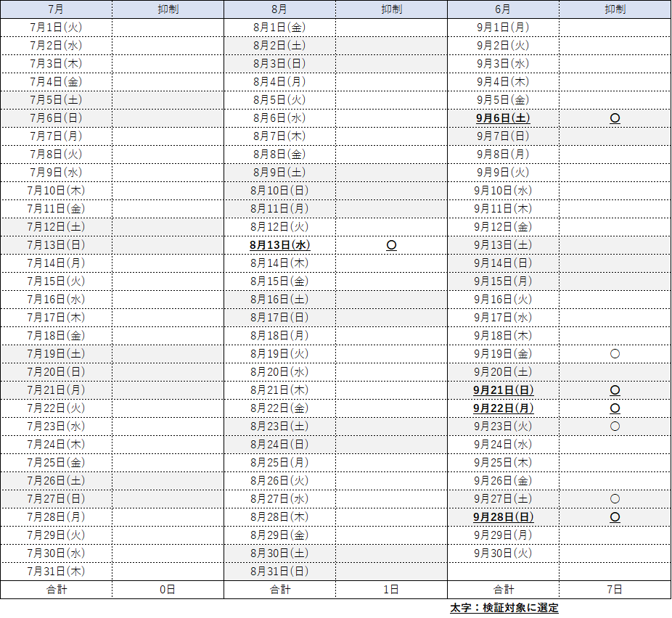The width and height of the screenshot is (672, 618).
Task: Click the 8月31日(日) date cell
Action: click(279, 572)
